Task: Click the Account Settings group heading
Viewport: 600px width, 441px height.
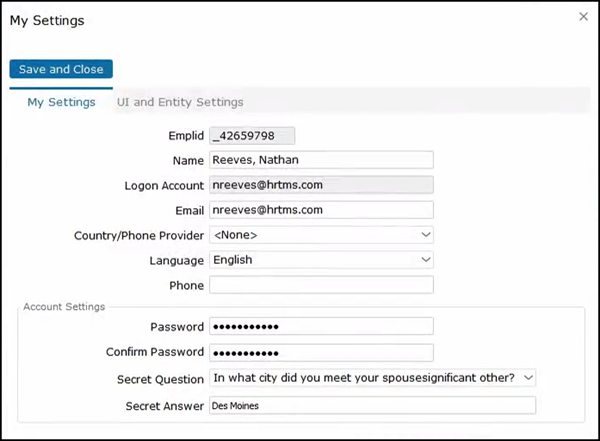Action: (64, 307)
